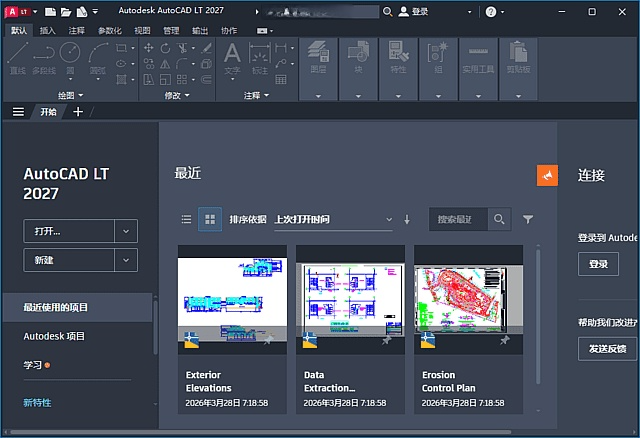Expand the 新建 button dropdown arrow
Image resolution: width=640 pixels, height=438 pixels.
tap(125, 260)
